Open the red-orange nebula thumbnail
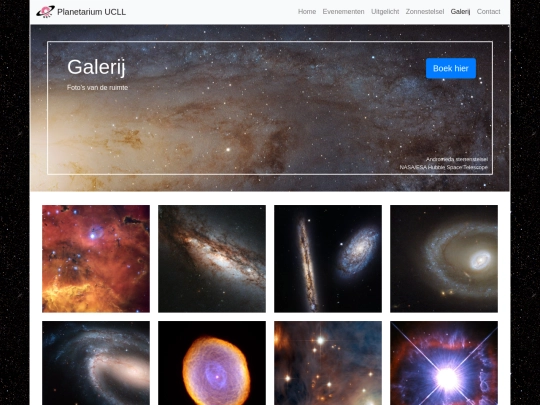540x405 pixels. point(96,259)
